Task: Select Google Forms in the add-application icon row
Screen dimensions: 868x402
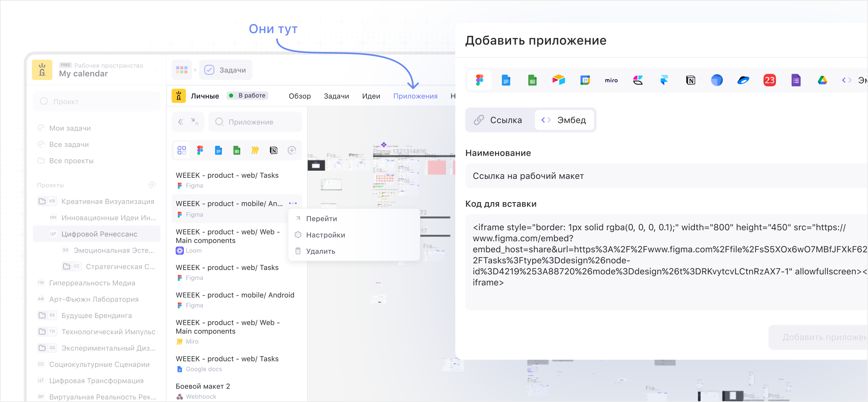Action: click(x=796, y=80)
